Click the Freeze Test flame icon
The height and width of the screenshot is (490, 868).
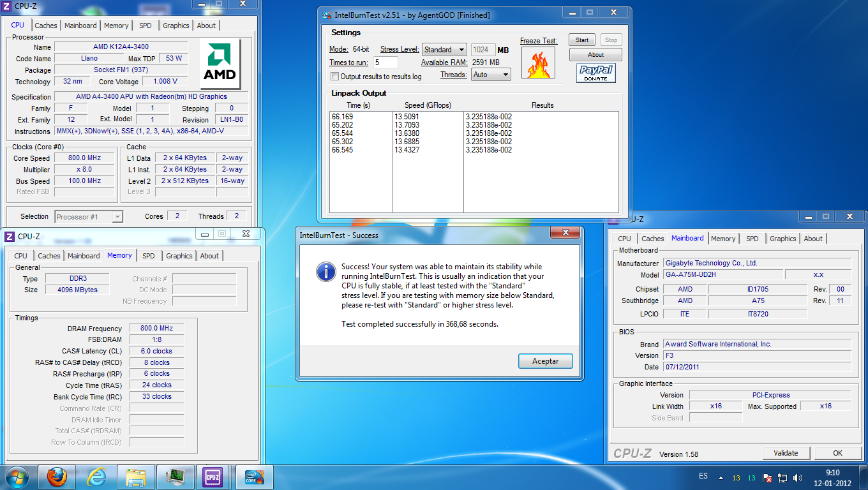[539, 63]
